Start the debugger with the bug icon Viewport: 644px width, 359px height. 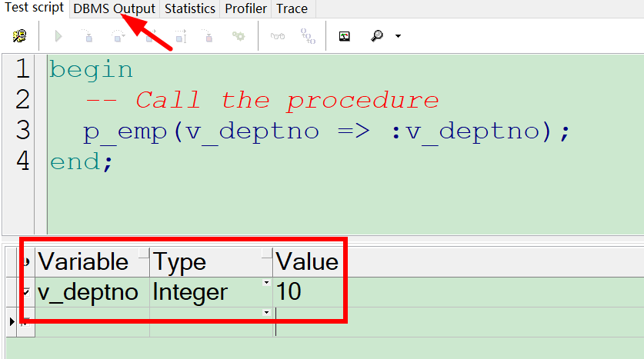(x=19, y=36)
